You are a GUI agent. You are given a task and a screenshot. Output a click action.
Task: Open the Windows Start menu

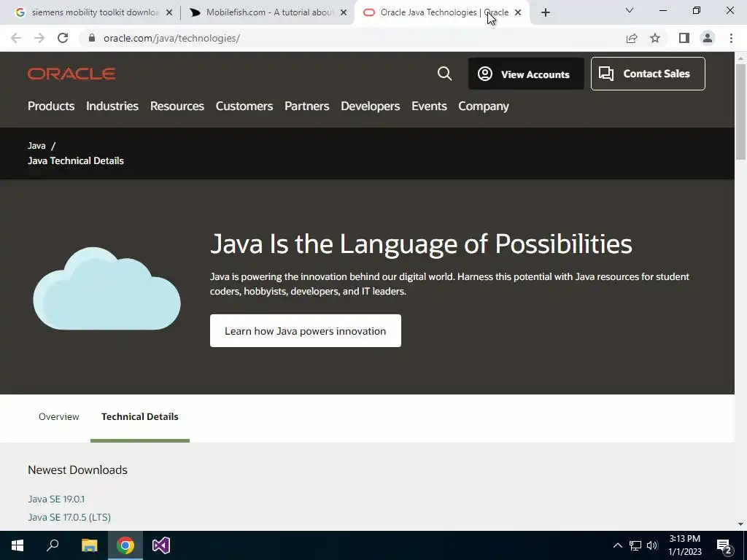tap(18, 545)
